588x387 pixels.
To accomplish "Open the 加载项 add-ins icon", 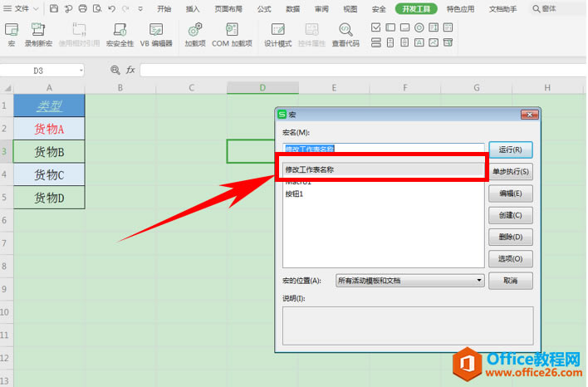I will point(195,34).
